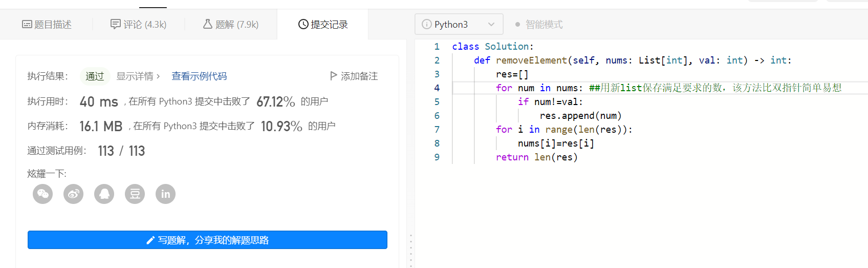Click the 通过 accepted status badge
Viewport: 868px width, 268px height.
(x=95, y=76)
